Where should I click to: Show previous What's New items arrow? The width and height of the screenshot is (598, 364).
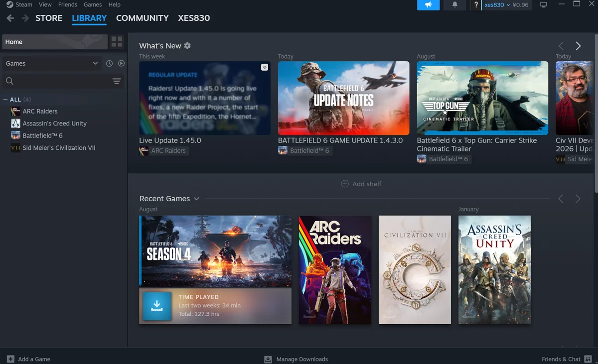pyautogui.click(x=561, y=46)
